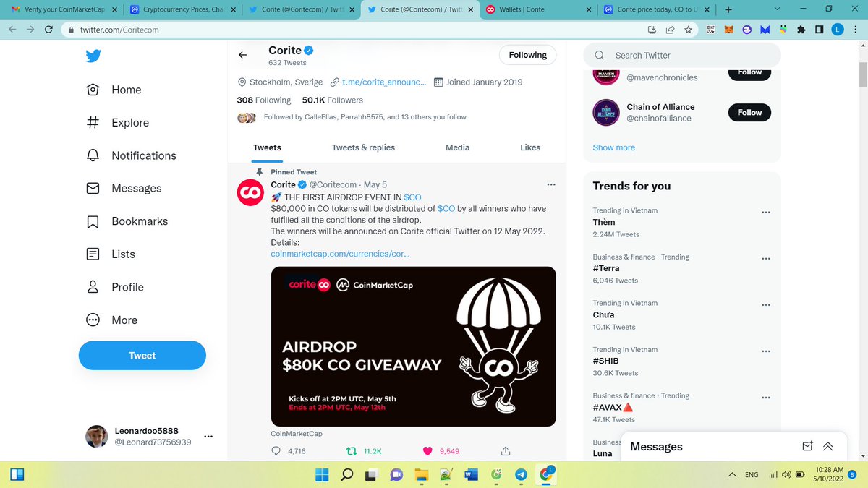Install app icon in address bar
This screenshot has height=488, width=868.
(652, 30)
